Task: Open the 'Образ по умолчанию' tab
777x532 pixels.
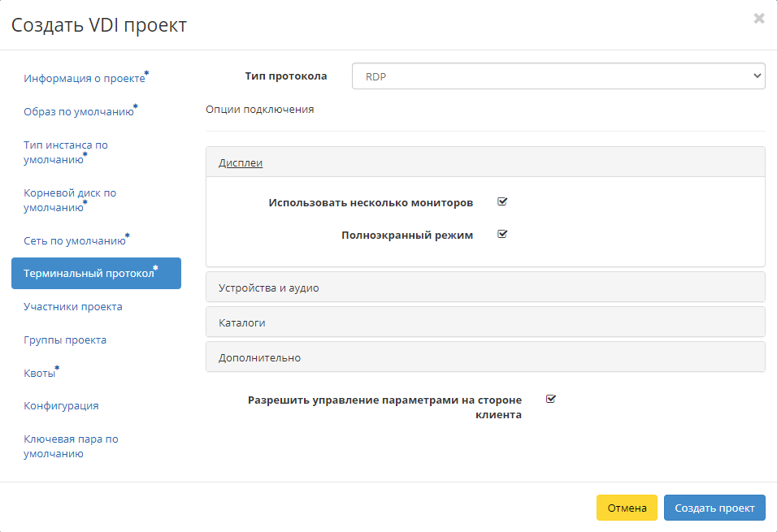Action: tap(79, 111)
